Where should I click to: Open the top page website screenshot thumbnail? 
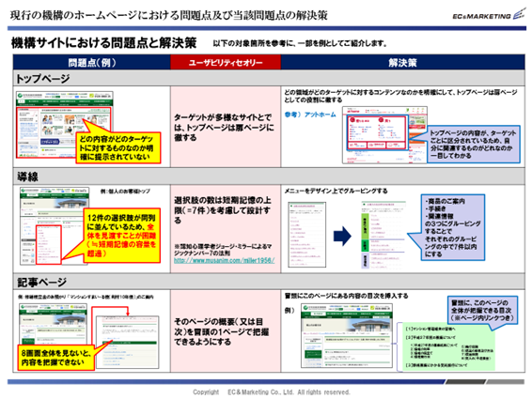pos(65,125)
